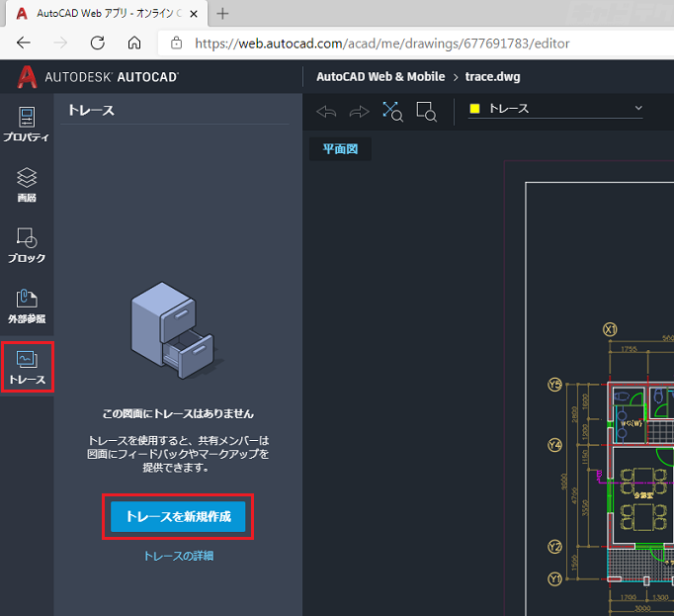Open a new browser tab
Image resolution: width=674 pixels, height=616 pixels.
tap(222, 14)
